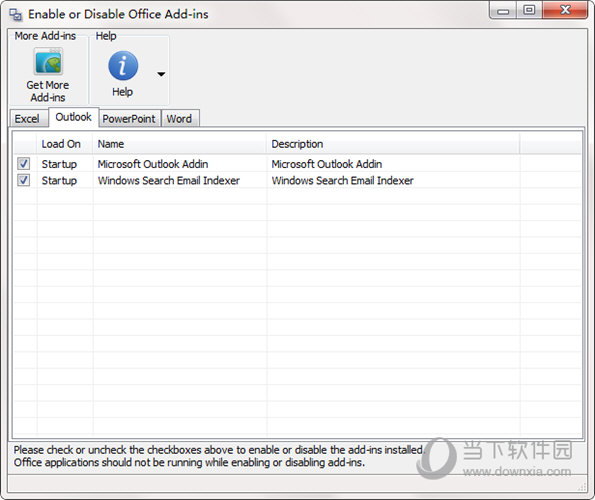Viewport: 595px width, 500px height.
Task: Sort by the Load On column header
Action: (x=65, y=144)
